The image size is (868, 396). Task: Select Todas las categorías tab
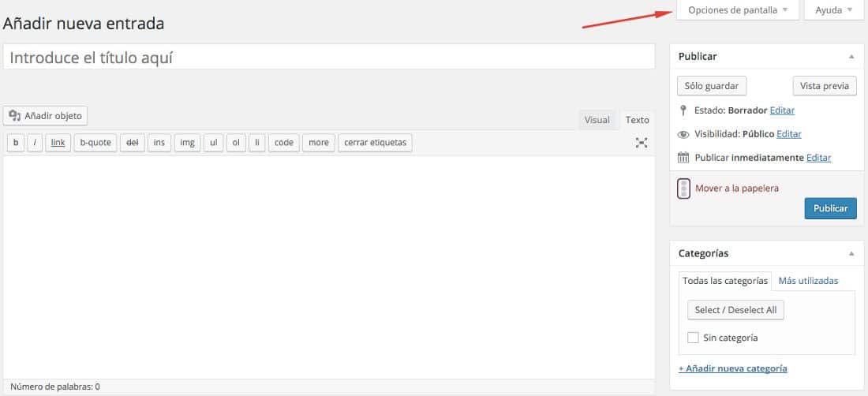[x=725, y=281]
